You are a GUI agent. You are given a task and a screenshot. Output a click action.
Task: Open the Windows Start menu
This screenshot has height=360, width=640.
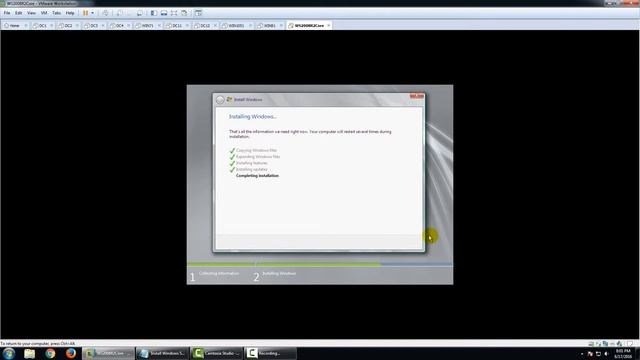[x=9, y=353]
